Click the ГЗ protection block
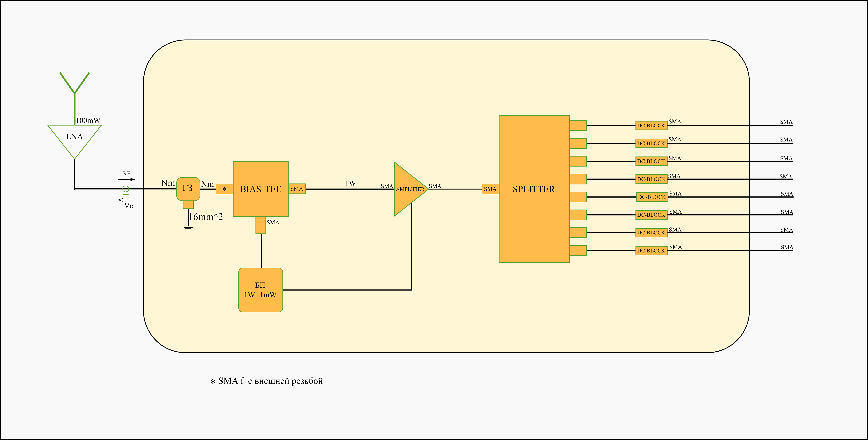The image size is (868, 440). coord(188,189)
